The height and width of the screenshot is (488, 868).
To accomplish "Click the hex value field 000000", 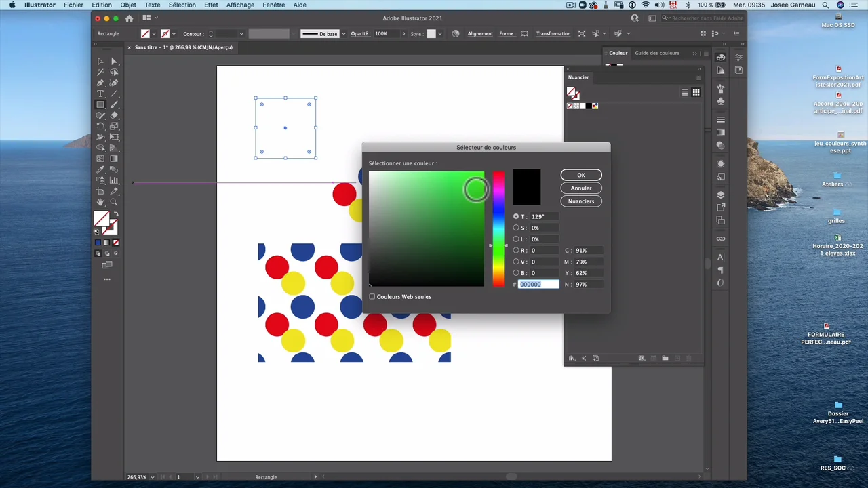I will [538, 285].
